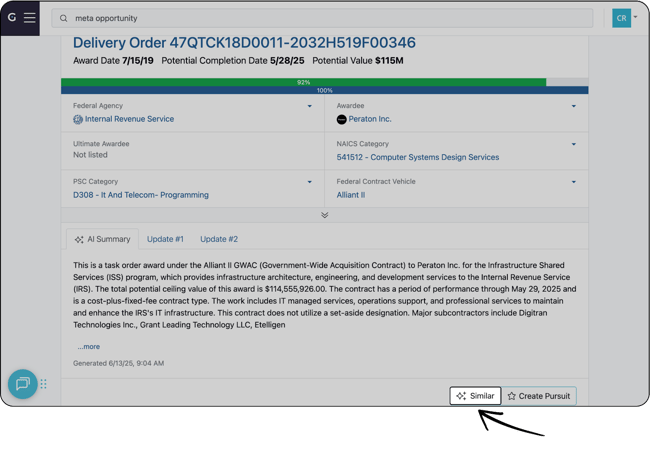Switch to the Update #2 tab
Image resolution: width=650 pixels, height=450 pixels.
[219, 239]
